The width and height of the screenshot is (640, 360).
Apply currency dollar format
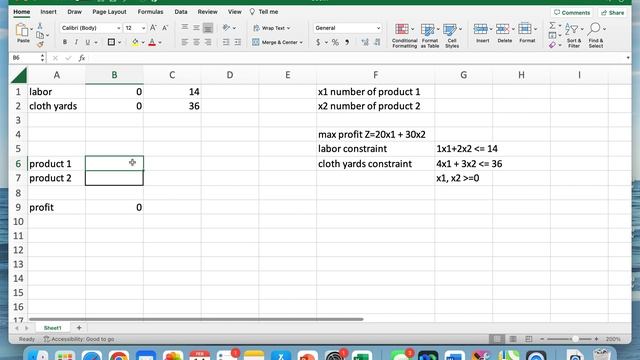click(x=318, y=42)
